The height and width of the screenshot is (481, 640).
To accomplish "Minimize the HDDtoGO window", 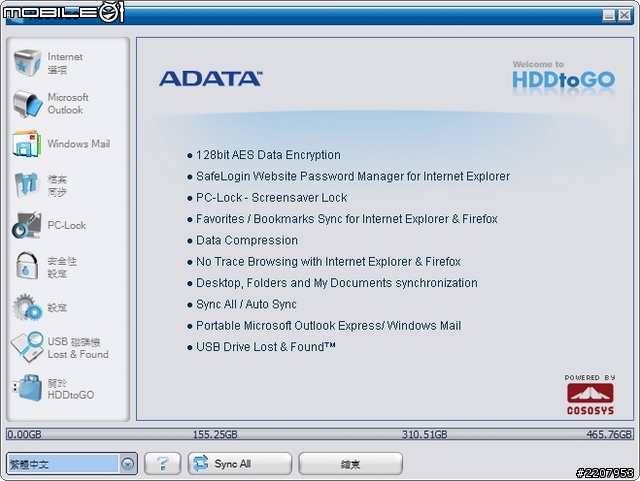I will [609, 15].
